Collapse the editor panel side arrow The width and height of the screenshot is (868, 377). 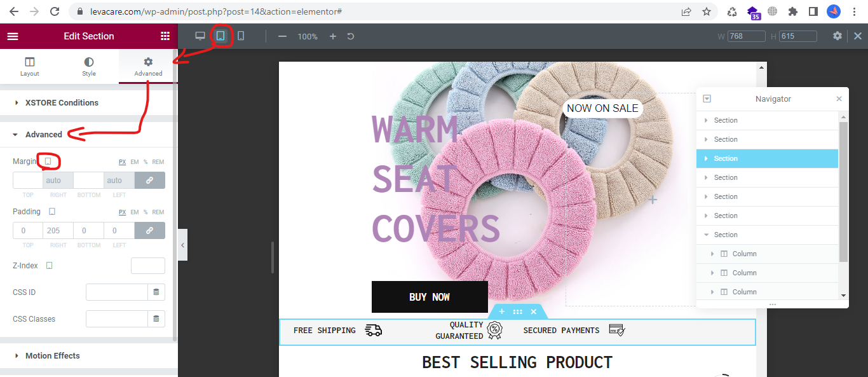(182, 245)
